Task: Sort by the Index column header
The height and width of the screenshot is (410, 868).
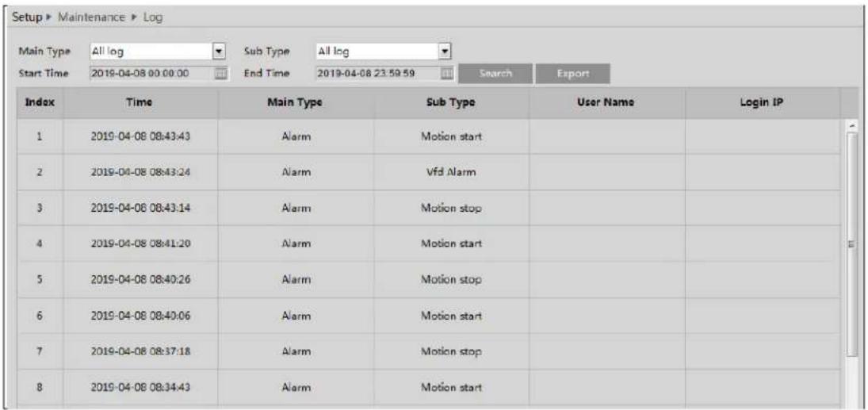Action: tap(40, 102)
